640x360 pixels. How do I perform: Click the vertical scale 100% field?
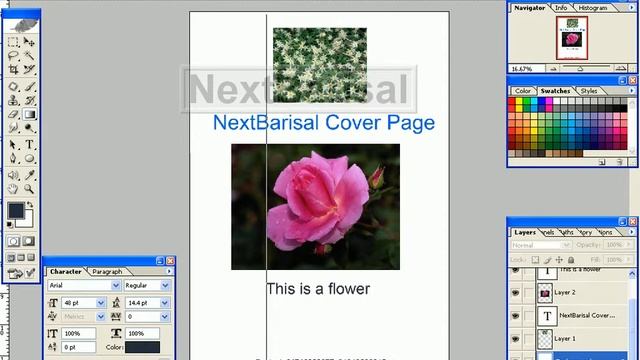(79, 333)
